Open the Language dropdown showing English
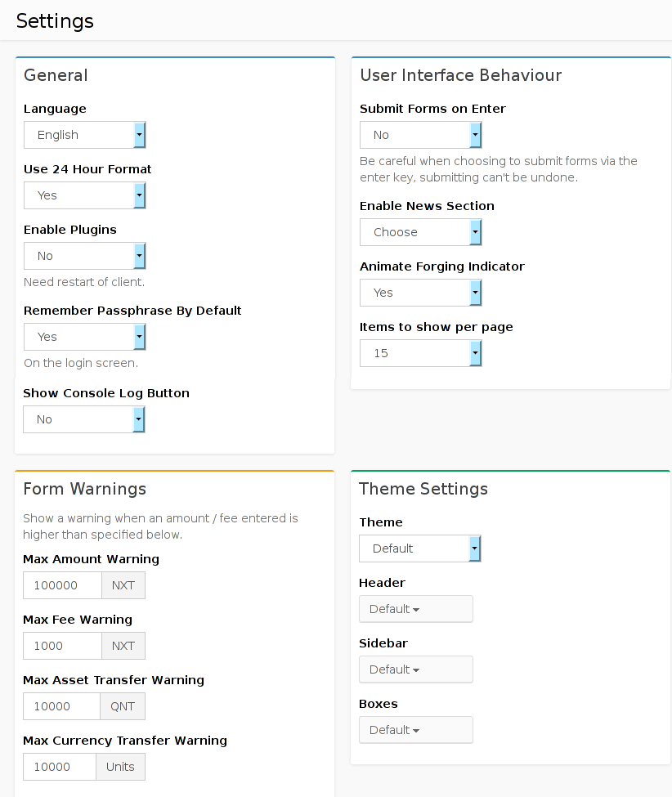The image size is (672, 797). pos(85,135)
